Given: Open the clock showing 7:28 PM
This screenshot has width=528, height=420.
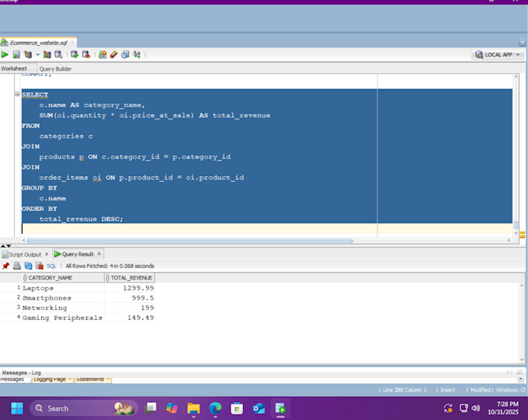Looking at the screenshot, I should pos(503,408).
